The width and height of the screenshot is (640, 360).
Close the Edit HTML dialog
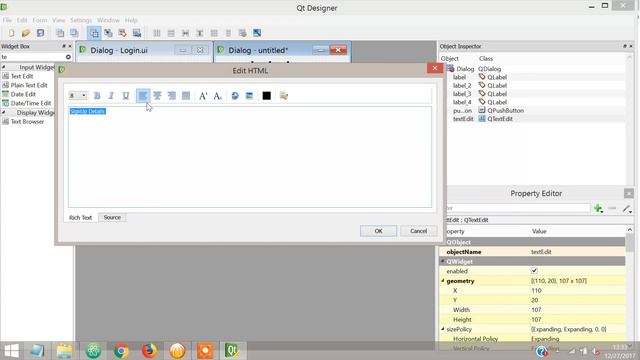(435, 68)
